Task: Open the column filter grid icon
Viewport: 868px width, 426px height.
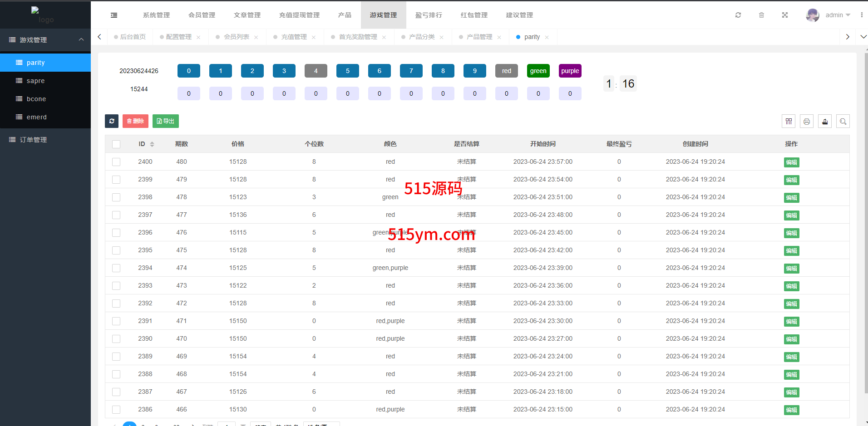Action: pyautogui.click(x=789, y=121)
